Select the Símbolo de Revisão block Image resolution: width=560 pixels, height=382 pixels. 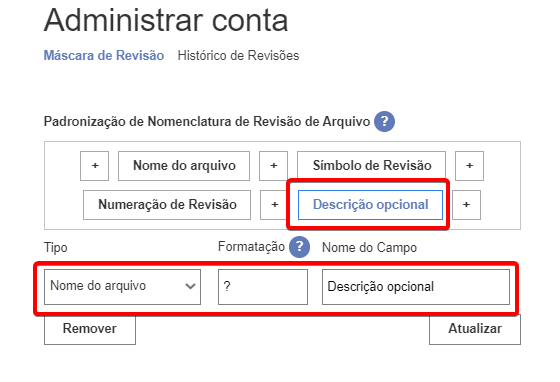coord(371,166)
